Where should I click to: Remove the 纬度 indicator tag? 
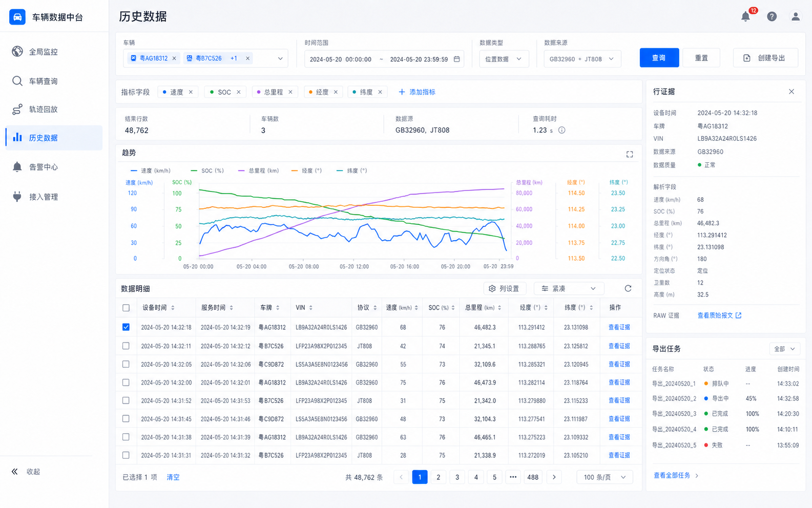[380, 92]
